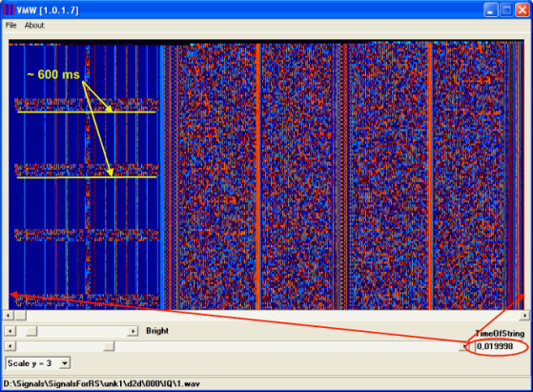The image size is (533, 392).
Task: Click the TimeOfString value field 0,019998
Action: (499, 346)
